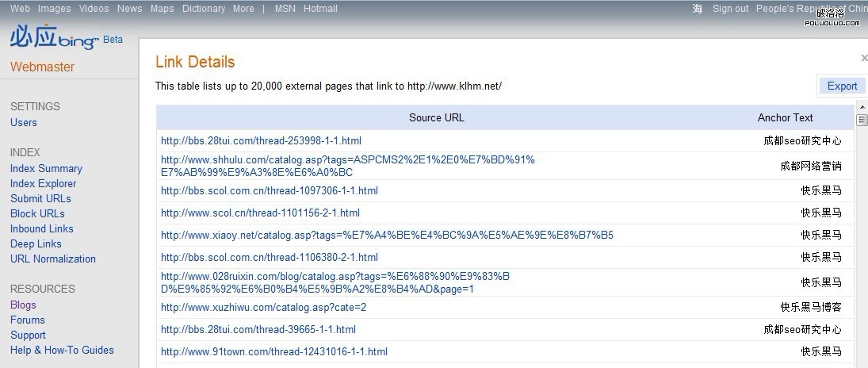Open the Users settings page
The width and height of the screenshot is (868, 368).
tap(24, 122)
